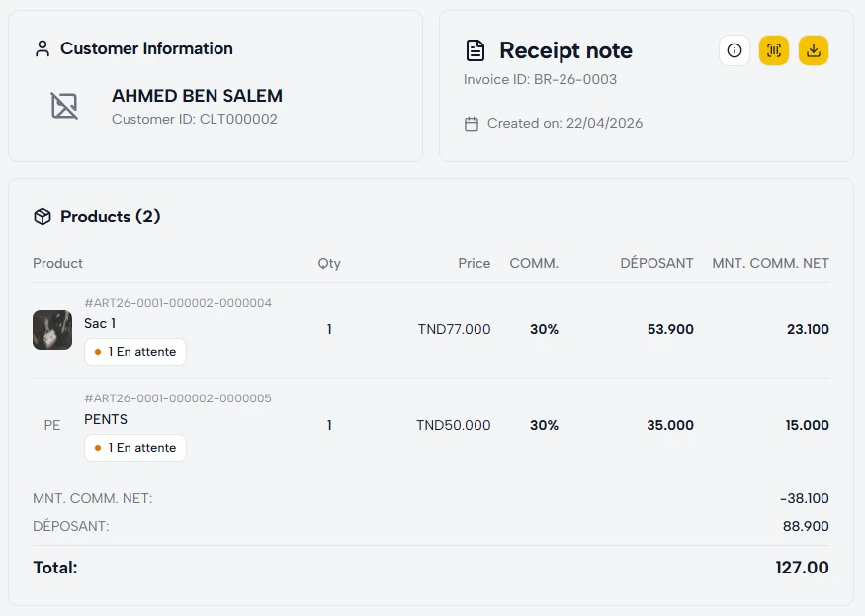Click the PE placeholder for PENTS

click(52, 425)
